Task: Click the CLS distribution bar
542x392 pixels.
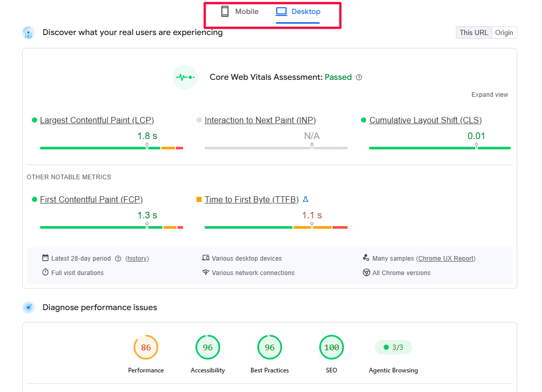Action: tap(440, 148)
